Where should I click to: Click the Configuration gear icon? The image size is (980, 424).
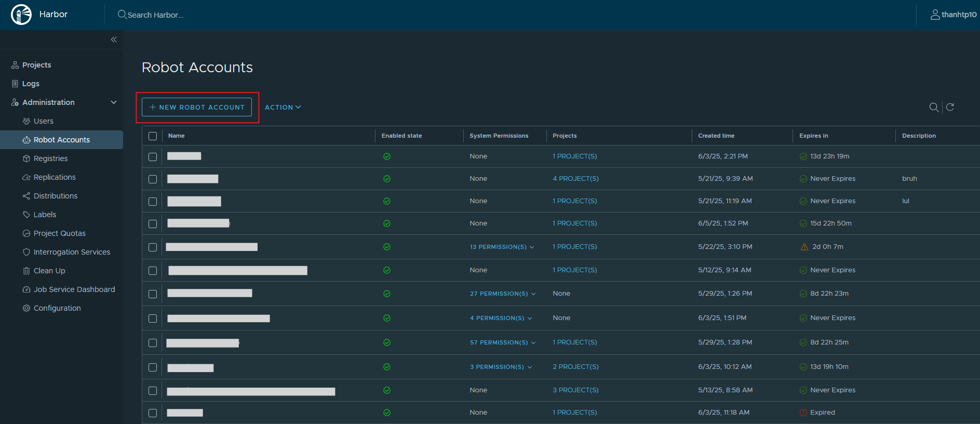click(26, 308)
